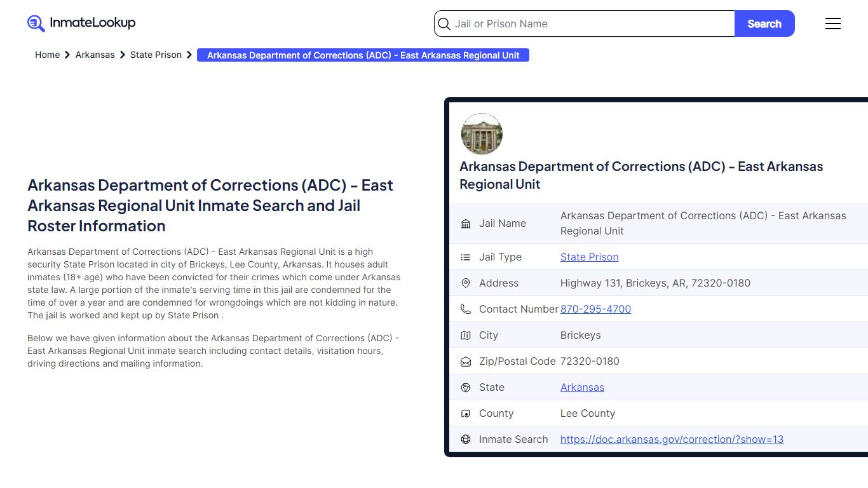
Task: Click the City map icon
Action: 466,335
